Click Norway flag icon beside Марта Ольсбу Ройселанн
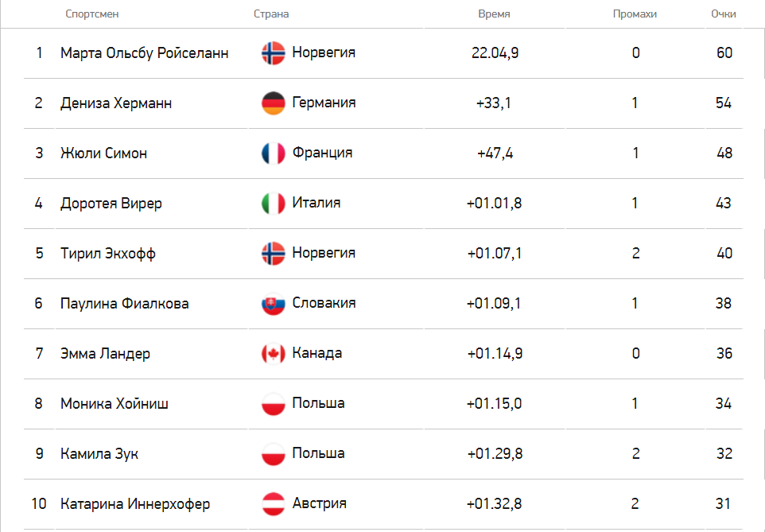This screenshot has width=765, height=532. pos(274,53)
